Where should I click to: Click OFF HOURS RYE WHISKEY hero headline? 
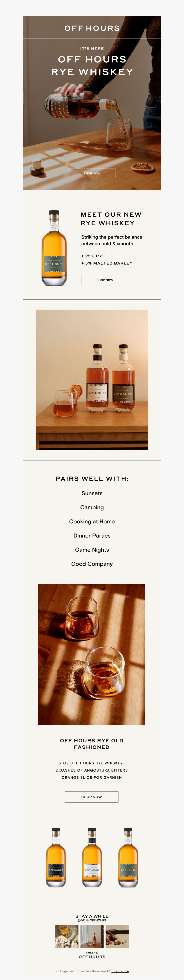click(92, 65)
